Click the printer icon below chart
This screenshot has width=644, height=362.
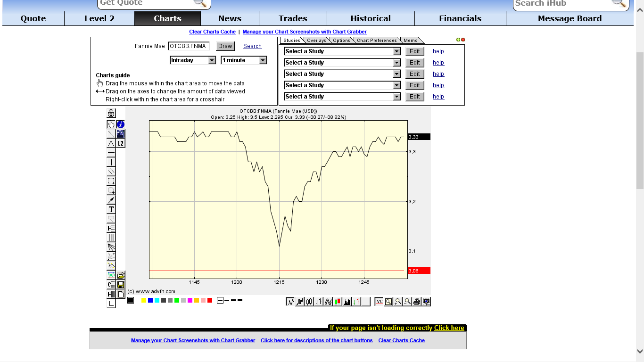click(x=417, y=302)
